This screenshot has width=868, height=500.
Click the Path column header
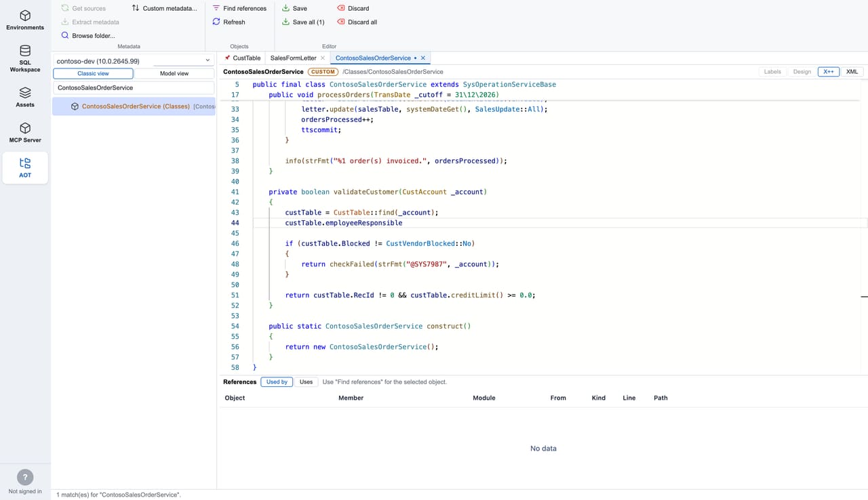[660, 398]
